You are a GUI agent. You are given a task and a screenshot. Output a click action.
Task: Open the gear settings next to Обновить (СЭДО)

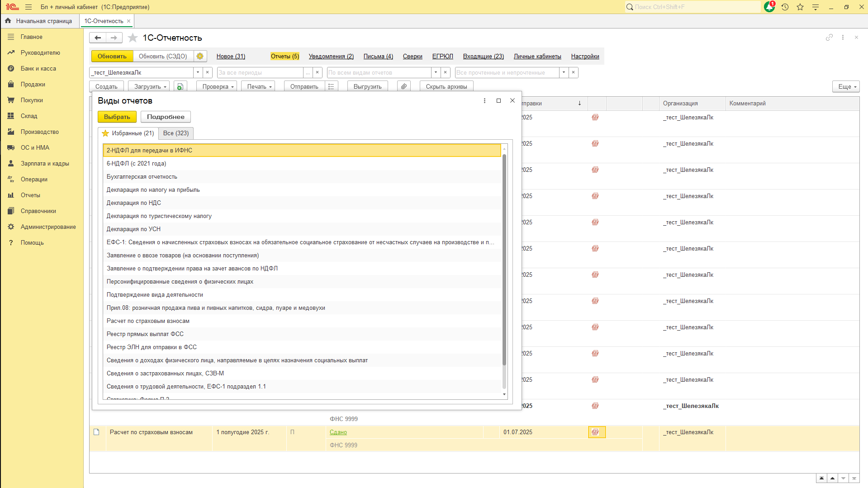(200, 56)
